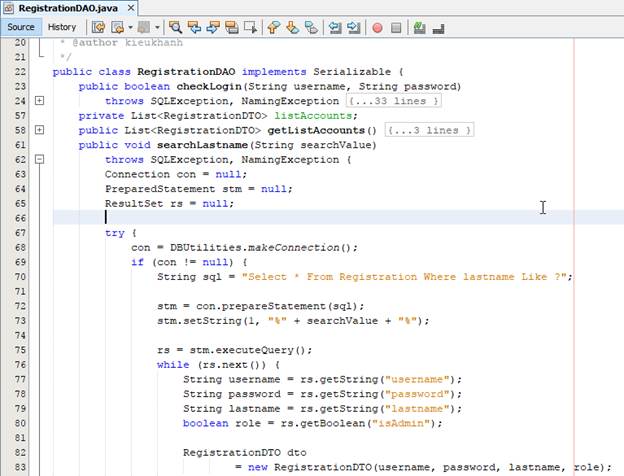
Task: Click Stop Macro Recording icon
Action: tap(396, 28)
